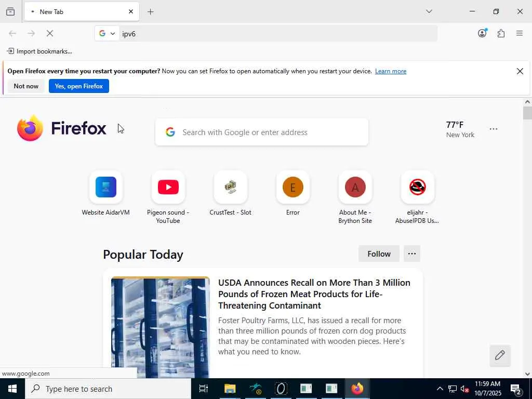
Task: Click the Type here to search box
Action: [x=108, y=389]
